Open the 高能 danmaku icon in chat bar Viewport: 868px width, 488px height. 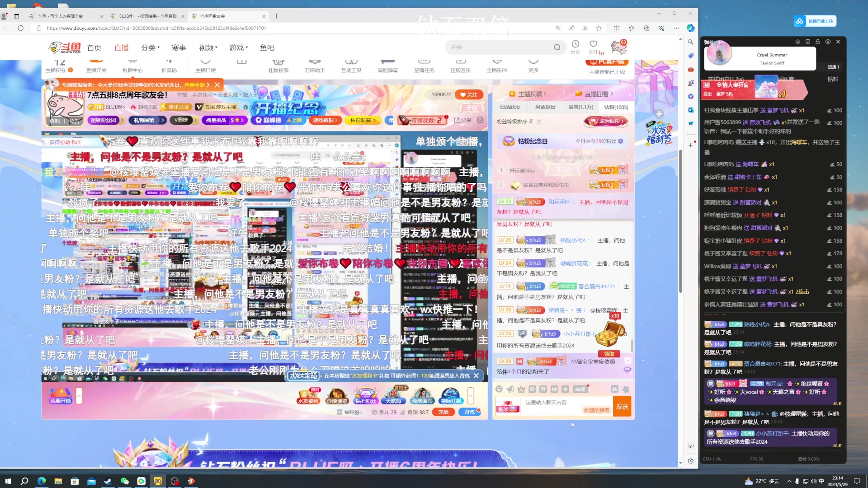pos(580,389)
